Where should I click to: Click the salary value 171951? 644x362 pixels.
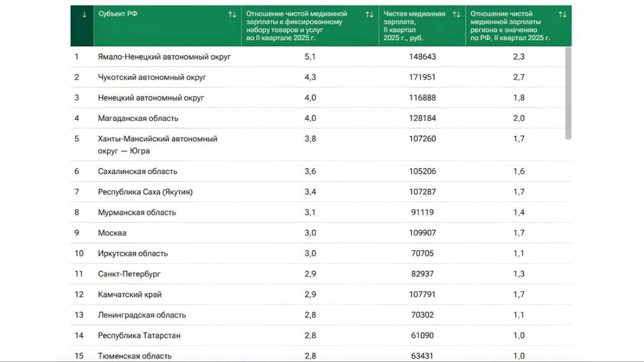click(x=422, y=78)
